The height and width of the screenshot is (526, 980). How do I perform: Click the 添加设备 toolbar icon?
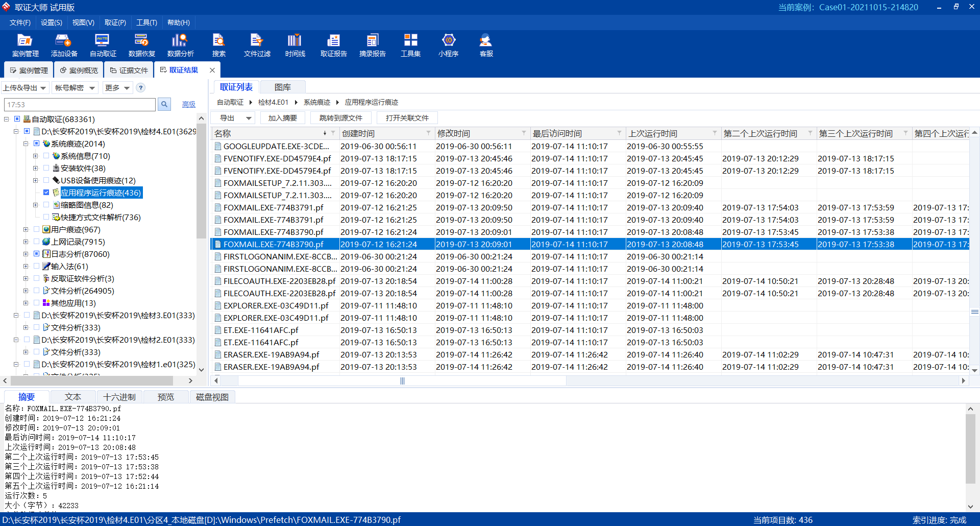click(64, 45)
